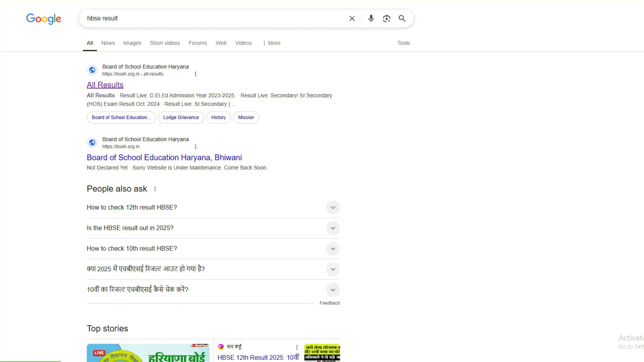The width and height of the screenshot is (644, 362).
Task: Open People also ask options menu
Action: tap(155, 189)
